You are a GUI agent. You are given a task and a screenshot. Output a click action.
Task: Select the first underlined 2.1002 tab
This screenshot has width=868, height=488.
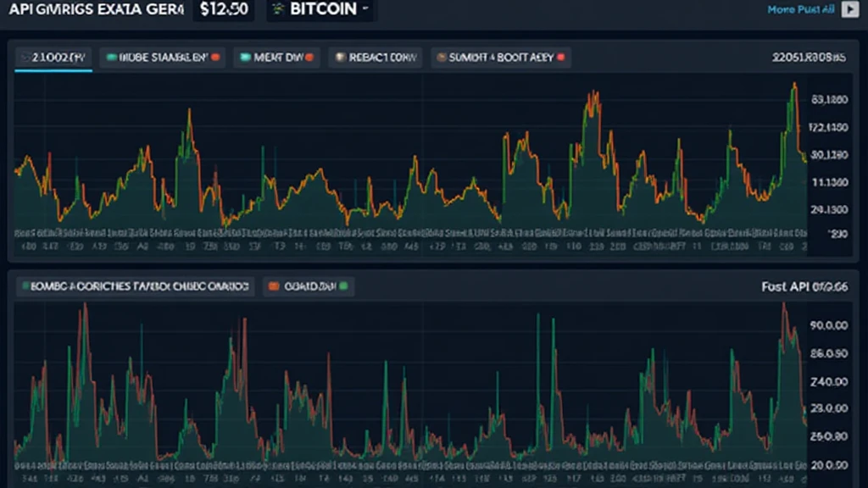tap(53, 58)
